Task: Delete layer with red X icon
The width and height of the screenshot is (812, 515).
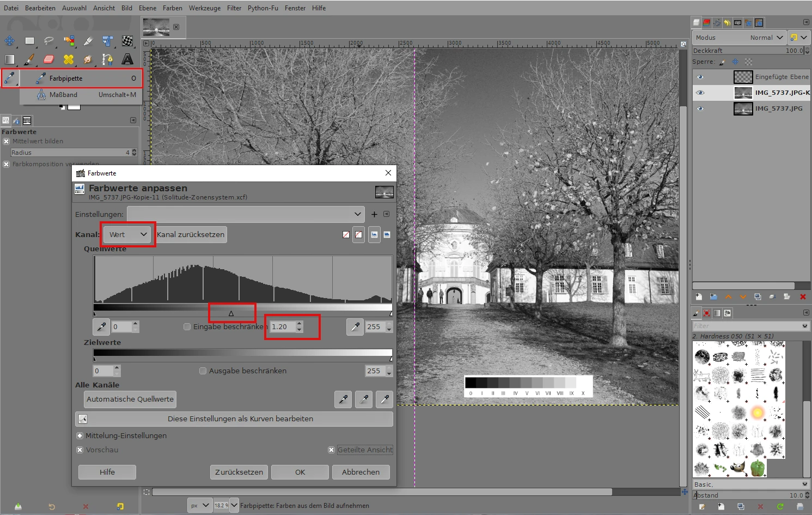Action: (802, 297)
